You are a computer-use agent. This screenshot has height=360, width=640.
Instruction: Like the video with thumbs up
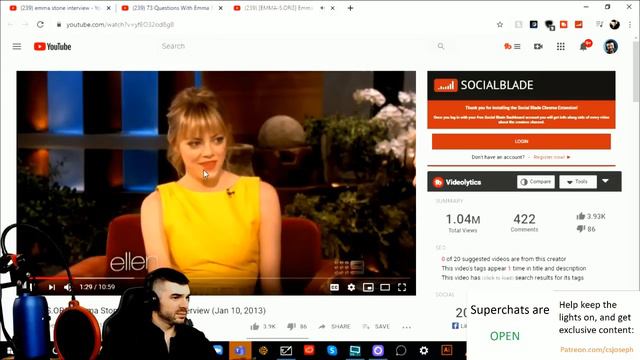(x=263, y=327)
